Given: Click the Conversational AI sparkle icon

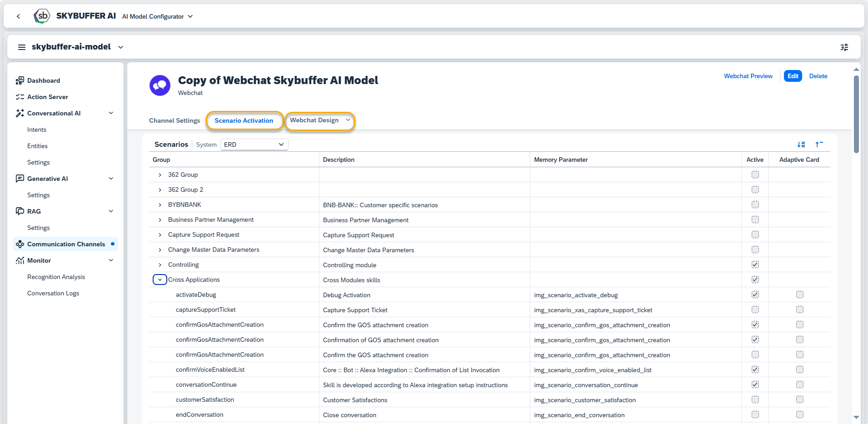Looking at the screenshot, I should (20, 113).
